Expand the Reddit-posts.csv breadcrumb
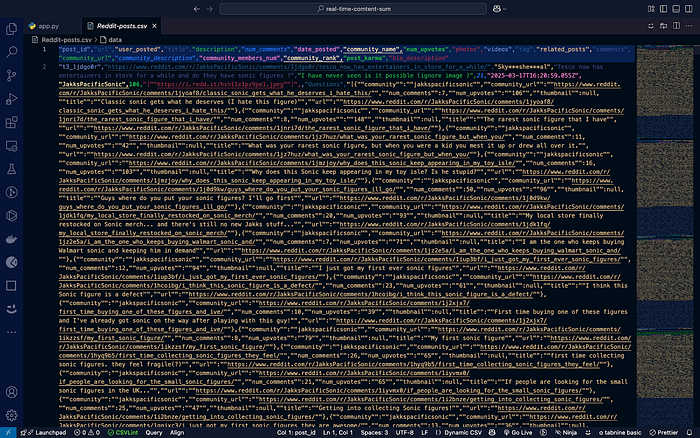 62,40
